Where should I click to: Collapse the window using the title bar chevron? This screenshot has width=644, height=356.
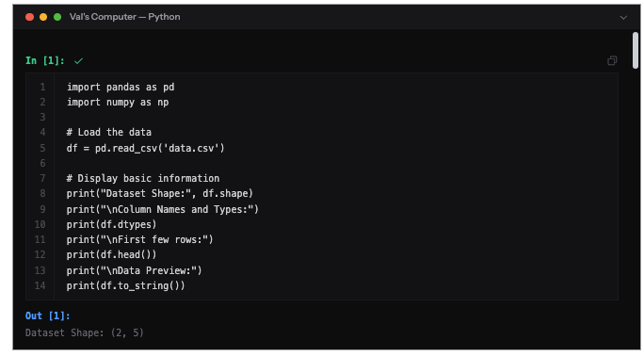tap(623, 17)
